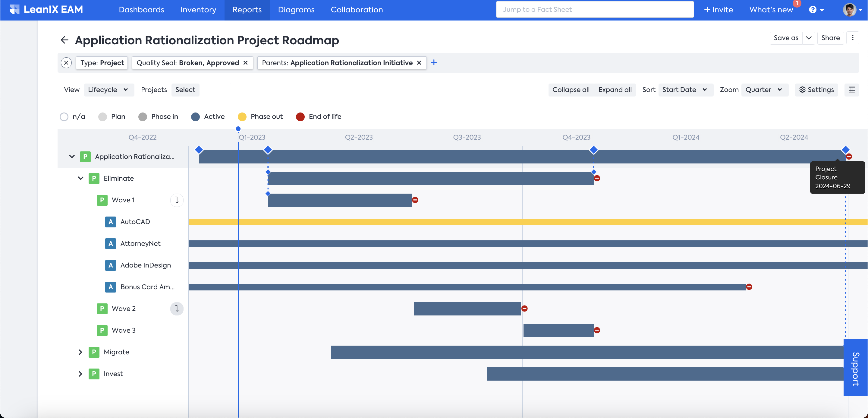Open Settings gear button

click(x=816, y=90)
